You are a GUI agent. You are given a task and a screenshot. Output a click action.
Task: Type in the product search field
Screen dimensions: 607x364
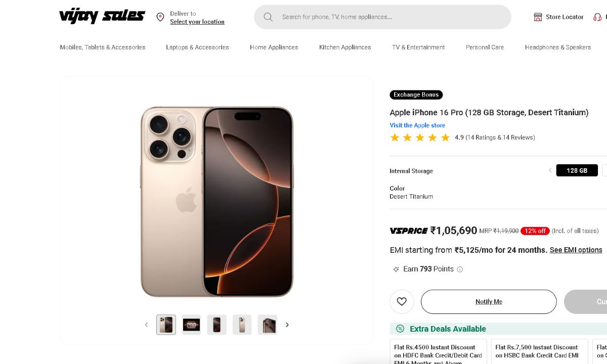coord(389,17)
